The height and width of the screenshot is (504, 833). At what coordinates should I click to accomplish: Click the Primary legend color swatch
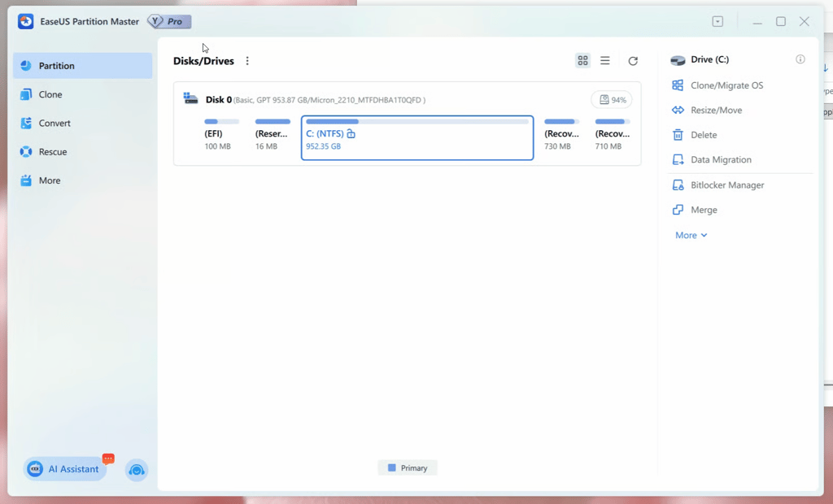point(392,468)
